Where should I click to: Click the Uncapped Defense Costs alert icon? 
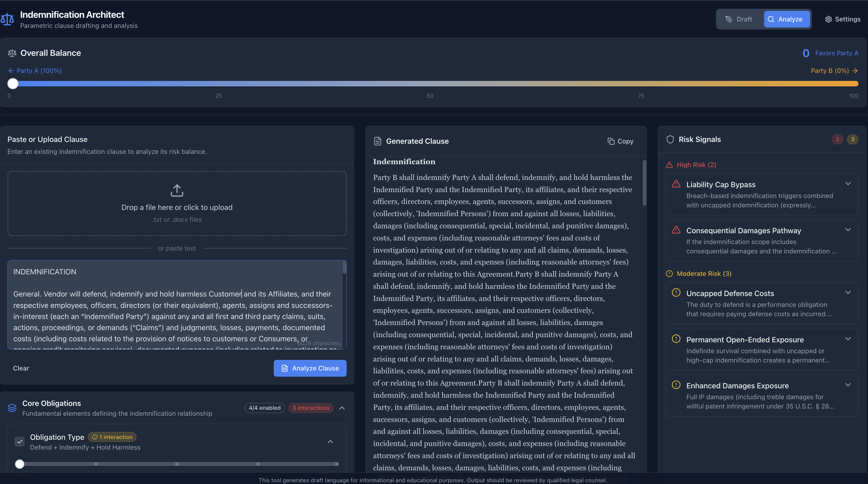[x=676, y=293]
